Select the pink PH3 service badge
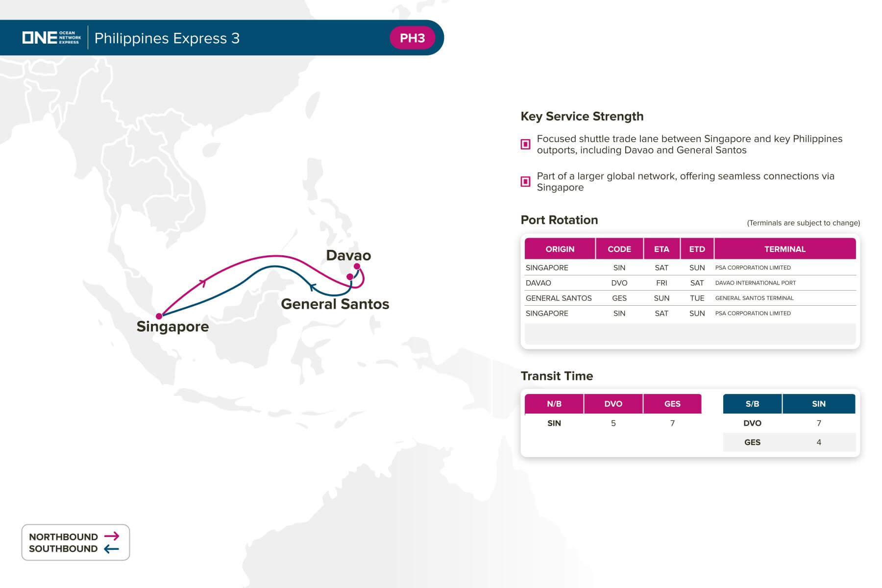The image size is (882, 588). click(412, 38)
